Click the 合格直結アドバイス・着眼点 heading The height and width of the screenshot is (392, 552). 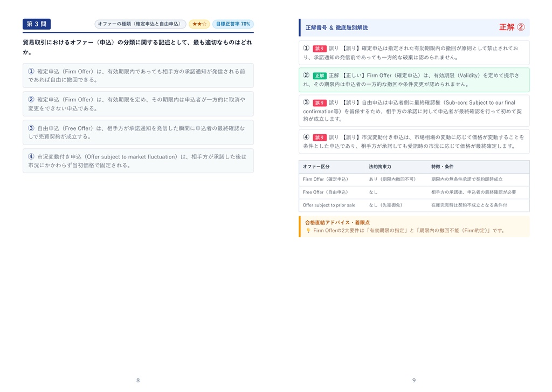pos(337,223)
